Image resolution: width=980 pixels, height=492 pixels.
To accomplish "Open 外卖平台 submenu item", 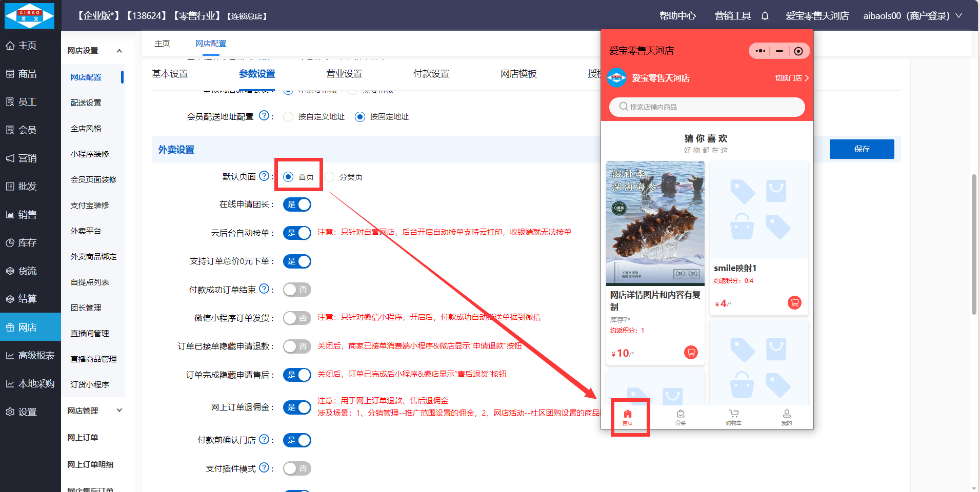I will click(x=86, y=231).
